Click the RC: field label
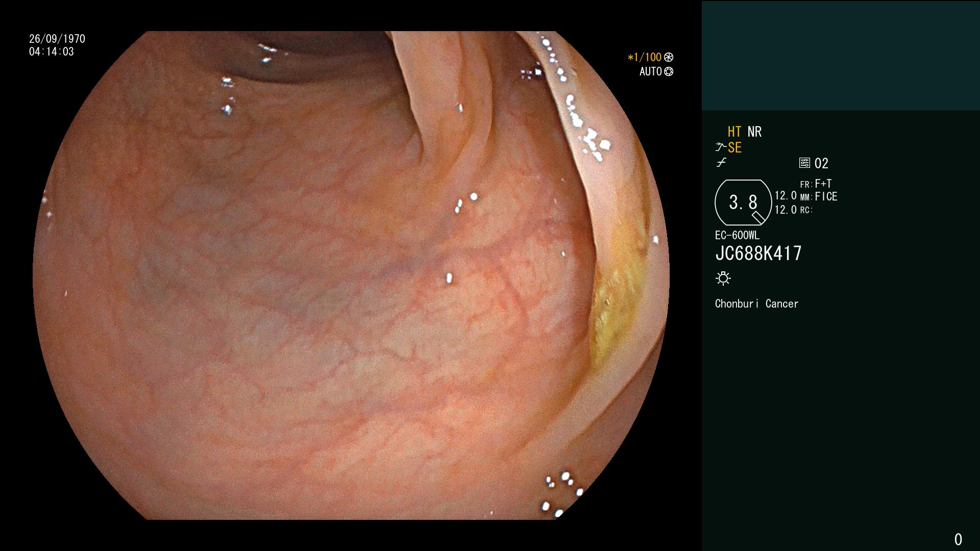The height and width of the screenshot is (551, 980). click(806, 210)
